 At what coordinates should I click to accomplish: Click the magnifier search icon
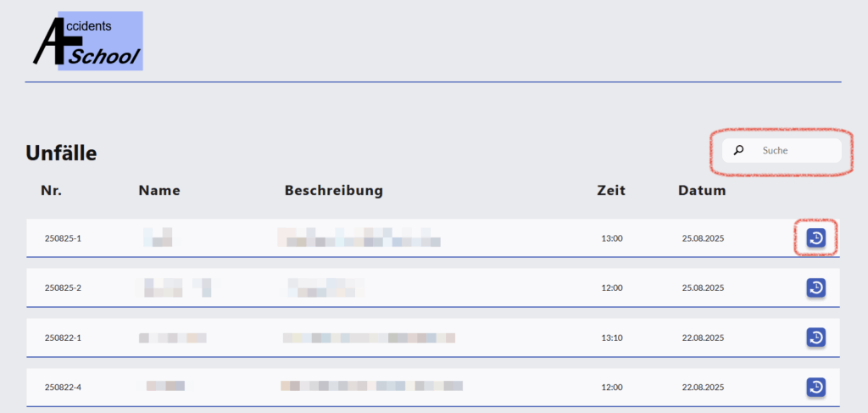pyautogui.click(x=738, y=151)
